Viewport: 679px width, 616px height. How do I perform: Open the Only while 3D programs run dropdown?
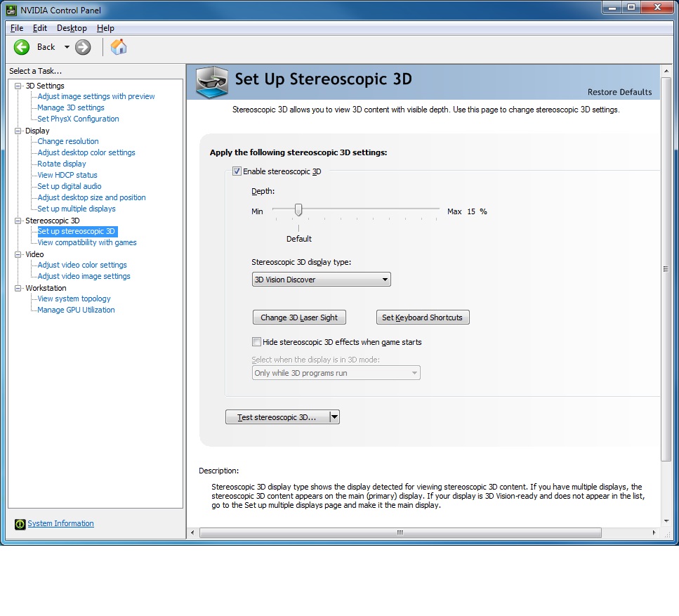coord(336,373)
